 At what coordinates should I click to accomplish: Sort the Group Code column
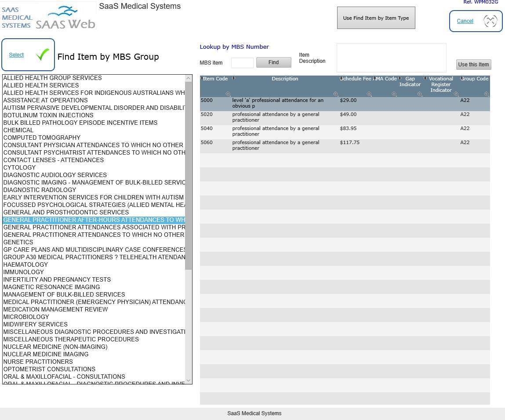(461, 78)
